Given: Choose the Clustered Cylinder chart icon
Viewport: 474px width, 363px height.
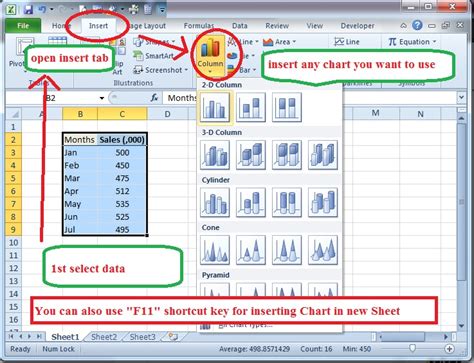Looking at the screenshot, I should pos(215,203).
